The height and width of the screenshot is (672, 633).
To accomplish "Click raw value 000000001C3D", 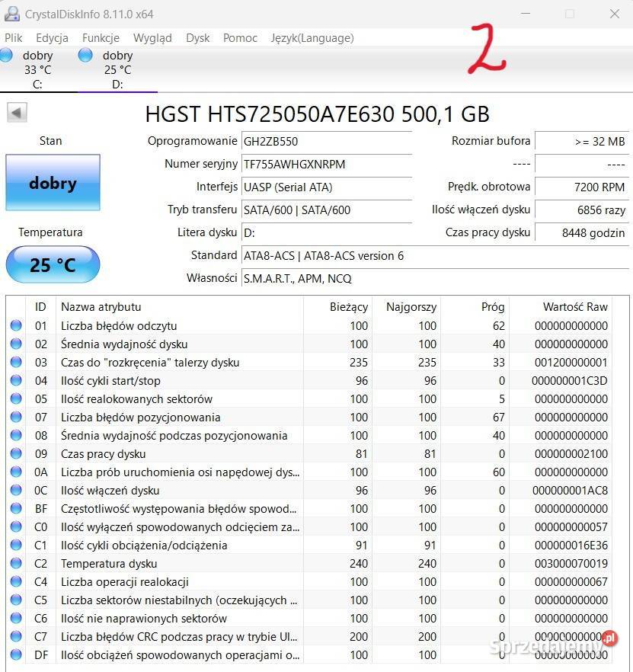I will click(570, 381).
